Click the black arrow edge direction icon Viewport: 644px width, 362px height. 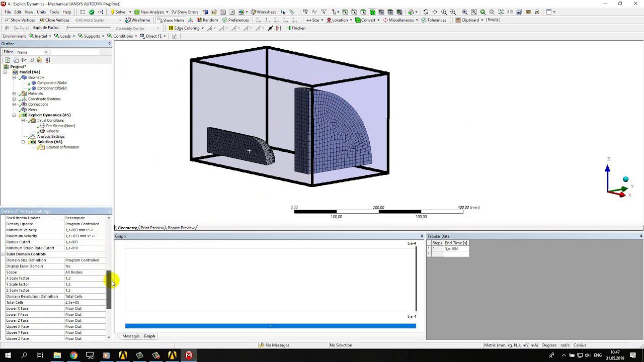(x=270, y=28)
